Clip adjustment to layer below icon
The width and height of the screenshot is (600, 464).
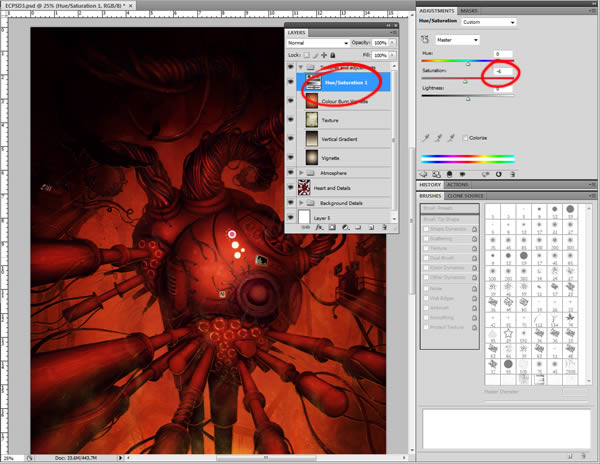(x=450, y=174)
